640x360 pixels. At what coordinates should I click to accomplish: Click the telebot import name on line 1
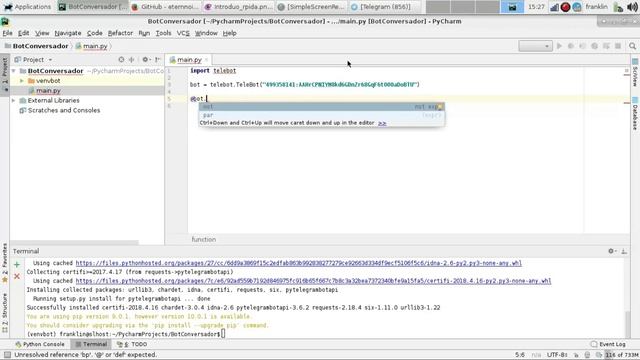pos(224,71)
